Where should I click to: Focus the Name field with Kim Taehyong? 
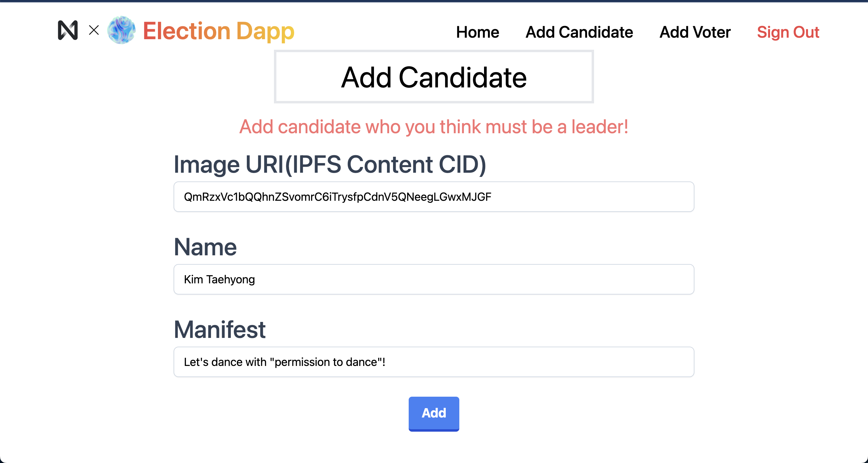tap(434, 279)
